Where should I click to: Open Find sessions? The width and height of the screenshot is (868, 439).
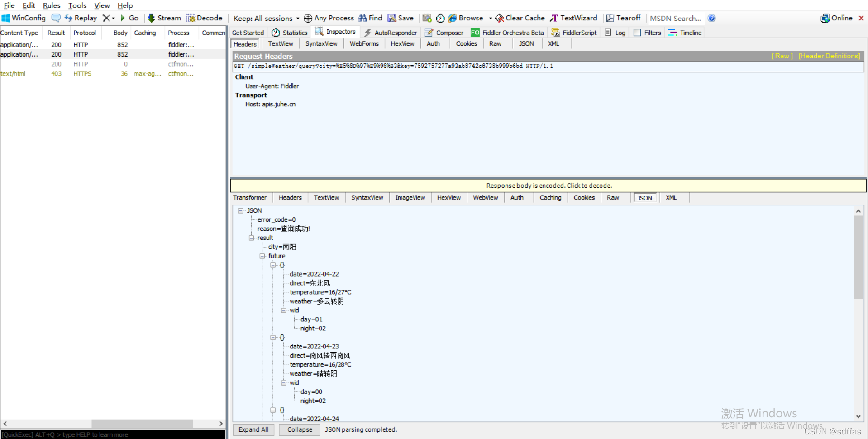point(370,18)
